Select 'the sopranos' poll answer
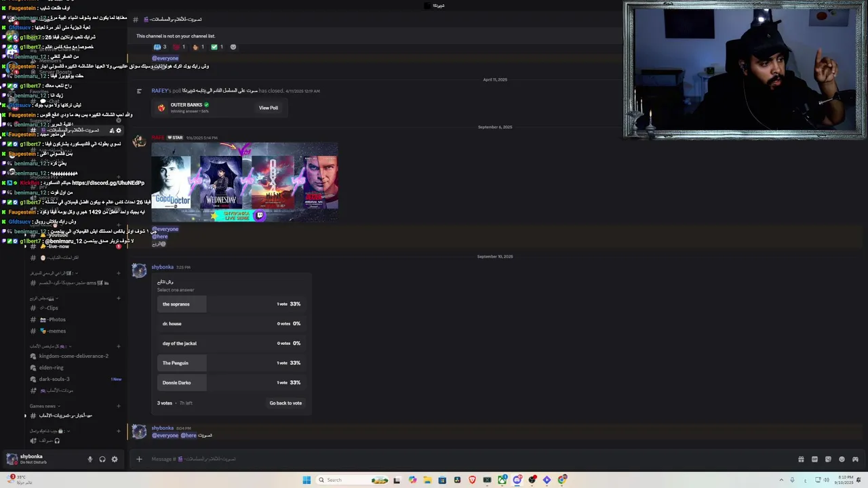Image resolution: width=868 pixels, height=488 pixels. [x=231, y=304]
